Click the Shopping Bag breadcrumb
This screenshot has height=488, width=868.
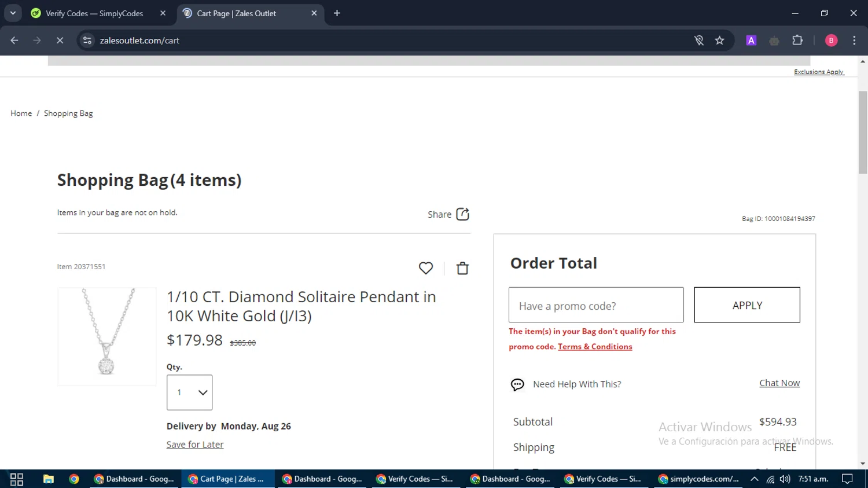68,113
